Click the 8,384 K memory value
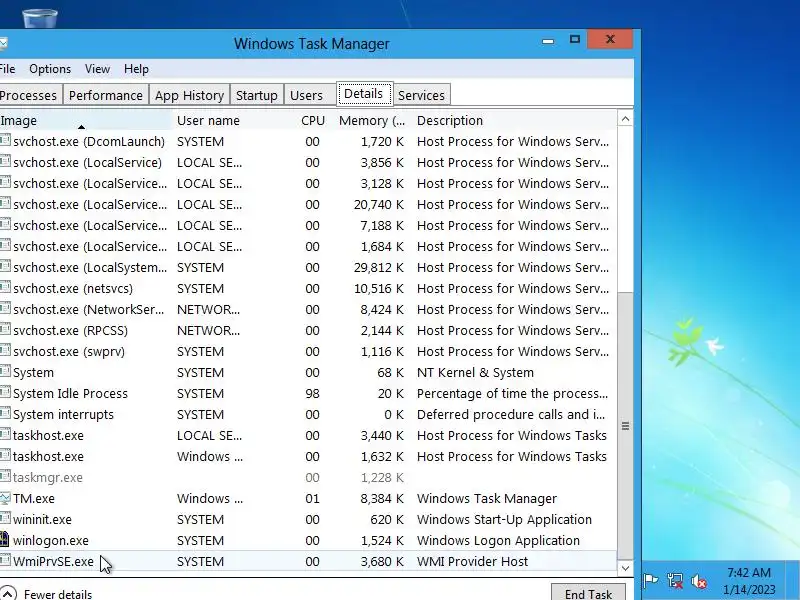Image resolution: width=800 pixels, height=600 pixels. pyautogui.click(x=382, y=498)
